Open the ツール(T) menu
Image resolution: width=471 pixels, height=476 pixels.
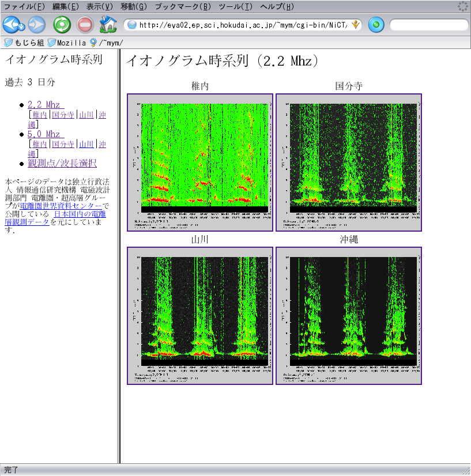pyautogui.click(x=235, y=6)
